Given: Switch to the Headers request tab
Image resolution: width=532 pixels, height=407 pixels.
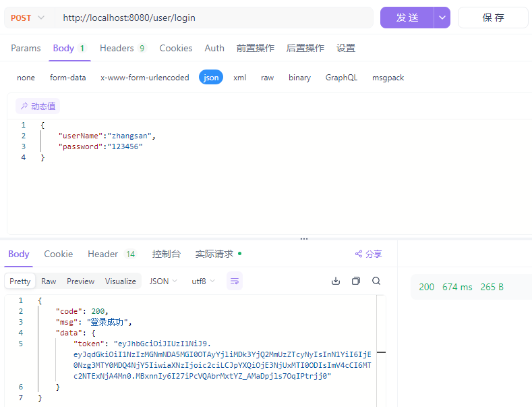Looking at the screenshot, I should [x=122, y=49].
